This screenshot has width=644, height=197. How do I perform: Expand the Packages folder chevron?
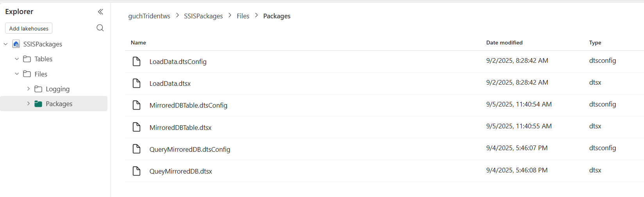tap(28, 104)
